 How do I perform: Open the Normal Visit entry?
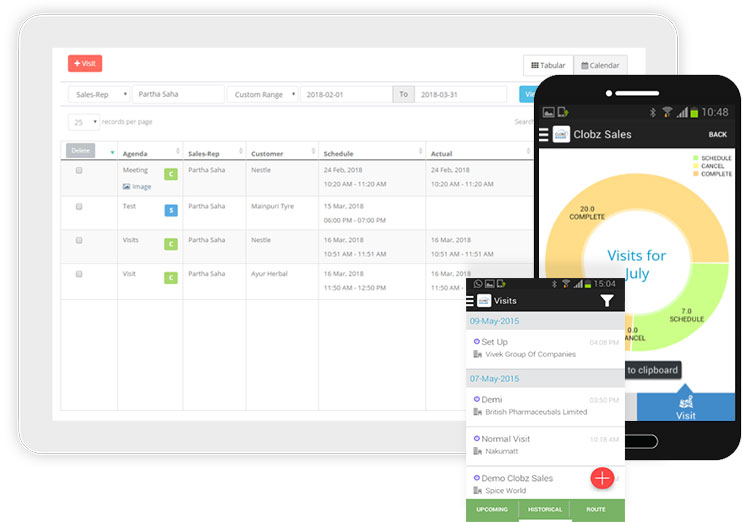point(545,445)
